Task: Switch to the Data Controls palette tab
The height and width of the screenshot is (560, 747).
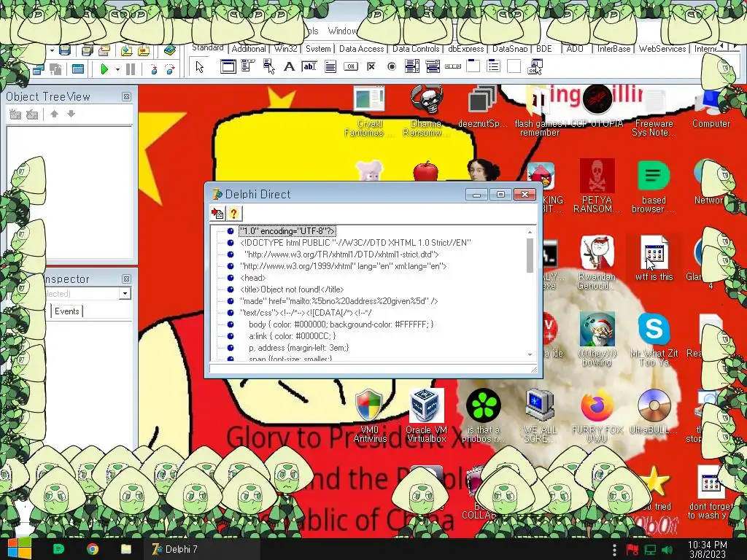Action: (415, 49)
